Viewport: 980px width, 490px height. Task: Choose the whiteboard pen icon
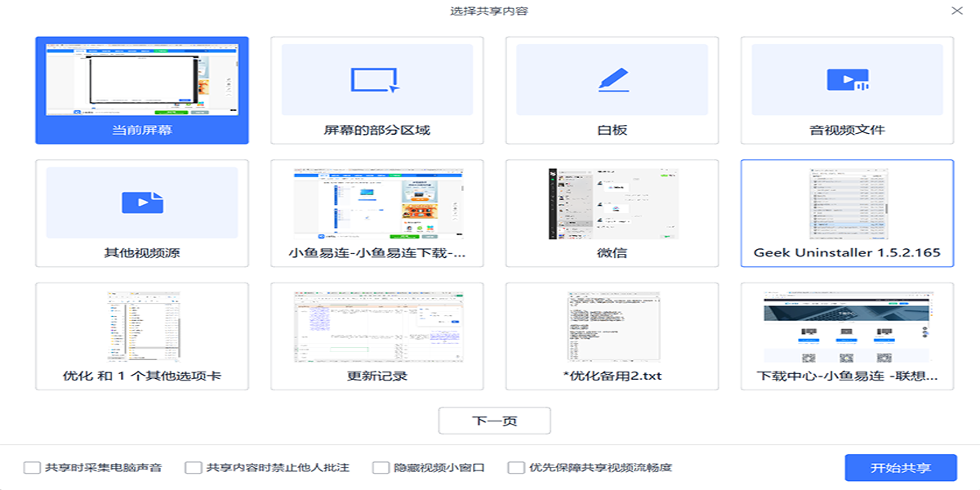pyautogui.click(x=612, y=79)
